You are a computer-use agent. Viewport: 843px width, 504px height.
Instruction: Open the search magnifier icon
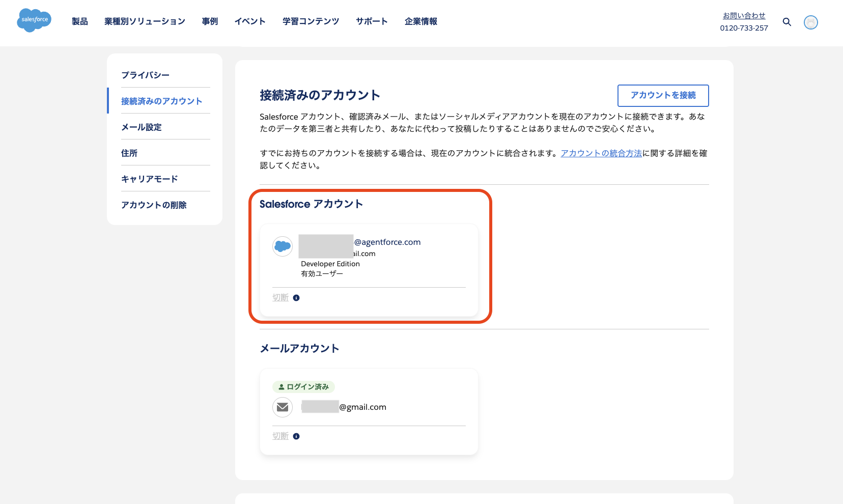787,22
